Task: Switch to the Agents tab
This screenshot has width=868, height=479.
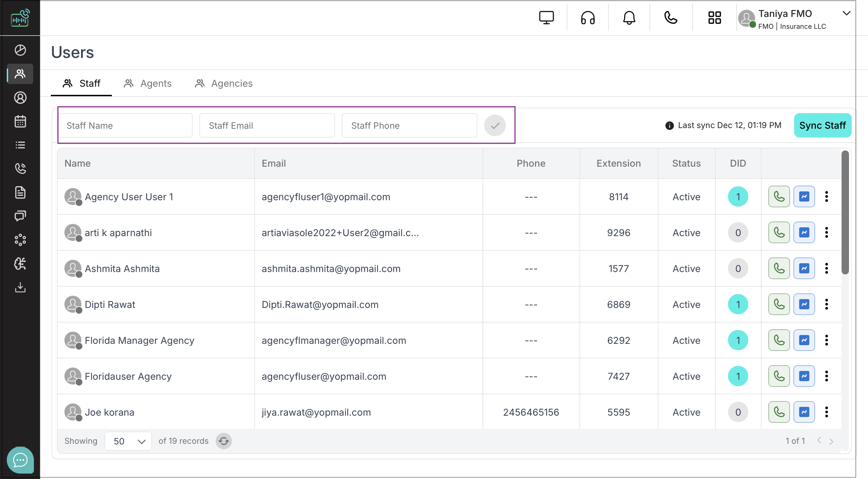Action: [x=148, y=83]
